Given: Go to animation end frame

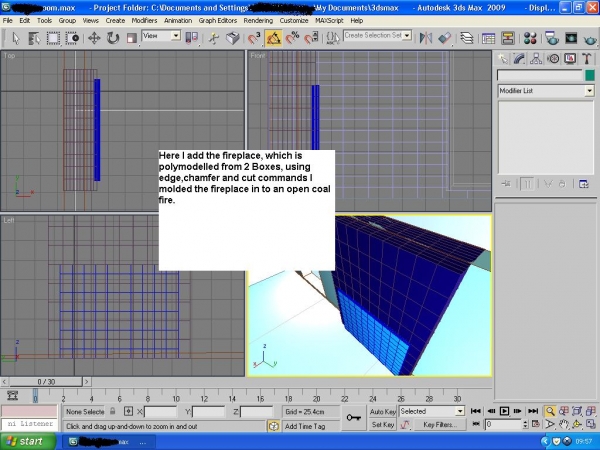Looking at the screenshot, I should (533, 411).
